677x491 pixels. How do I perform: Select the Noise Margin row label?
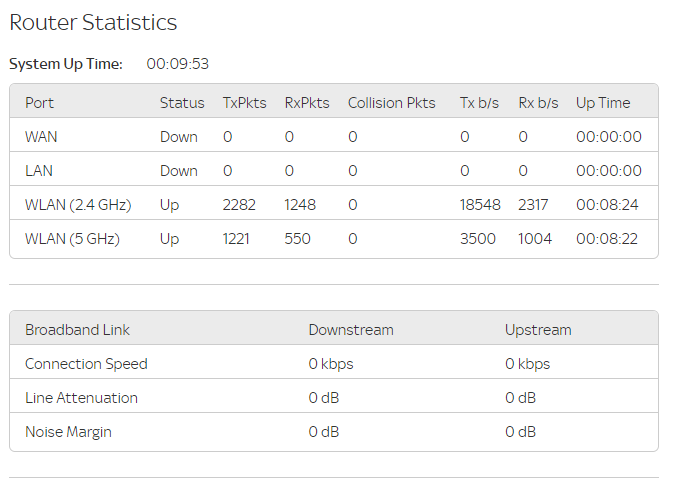[x=68, y=432]
